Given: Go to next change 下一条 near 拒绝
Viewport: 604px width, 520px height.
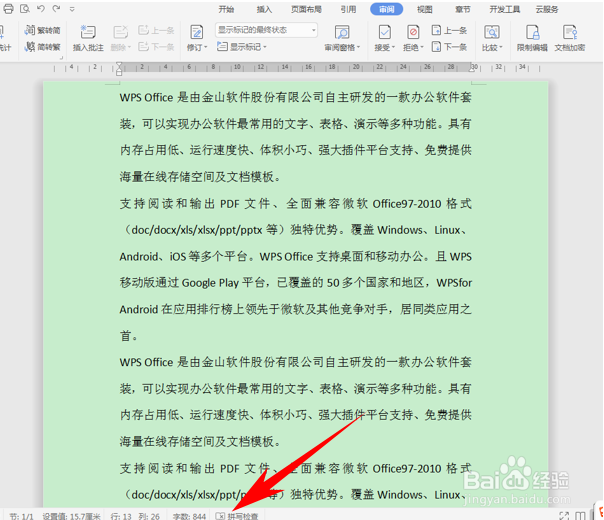Looking at the screenshot, I should coord(449,47).
